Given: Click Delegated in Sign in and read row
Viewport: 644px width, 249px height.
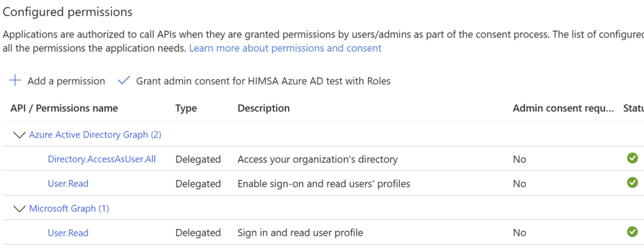Looking at the screenshot, I should pos(198,233).
